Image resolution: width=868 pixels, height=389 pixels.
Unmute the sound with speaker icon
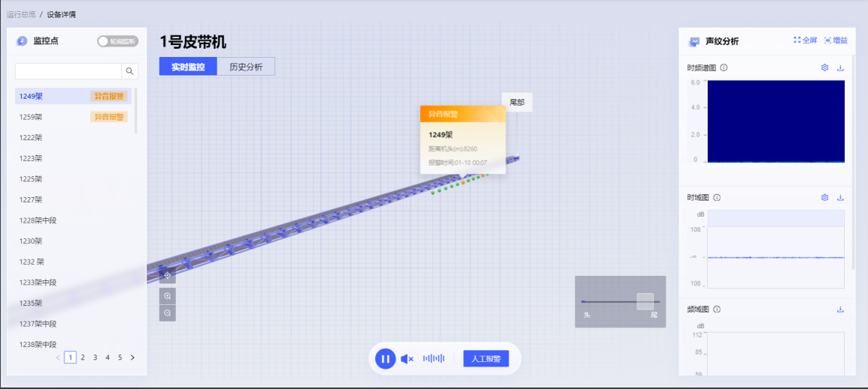pyautogui.click(x=407, y=359)
